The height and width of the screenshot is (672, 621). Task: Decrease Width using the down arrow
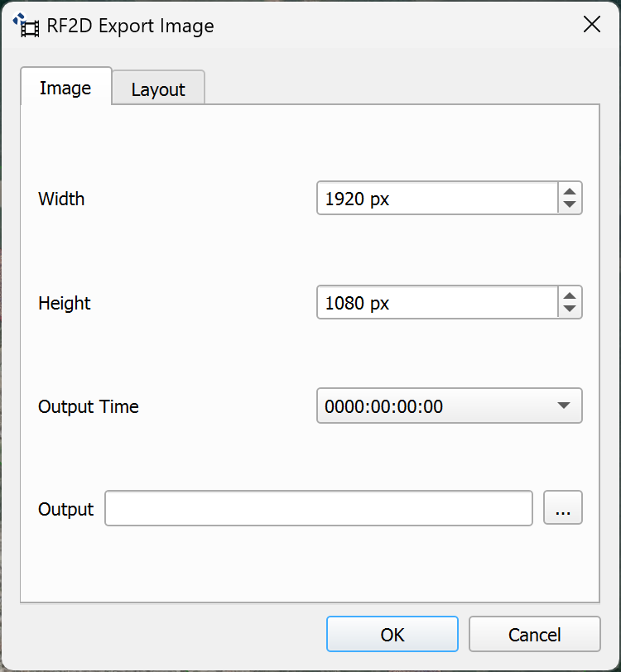(569, 205)
